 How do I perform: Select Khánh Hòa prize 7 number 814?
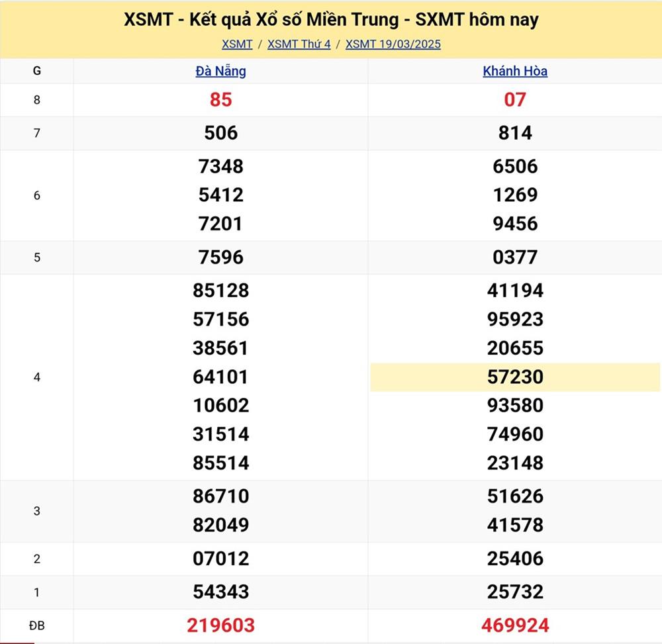coord(515,134)
